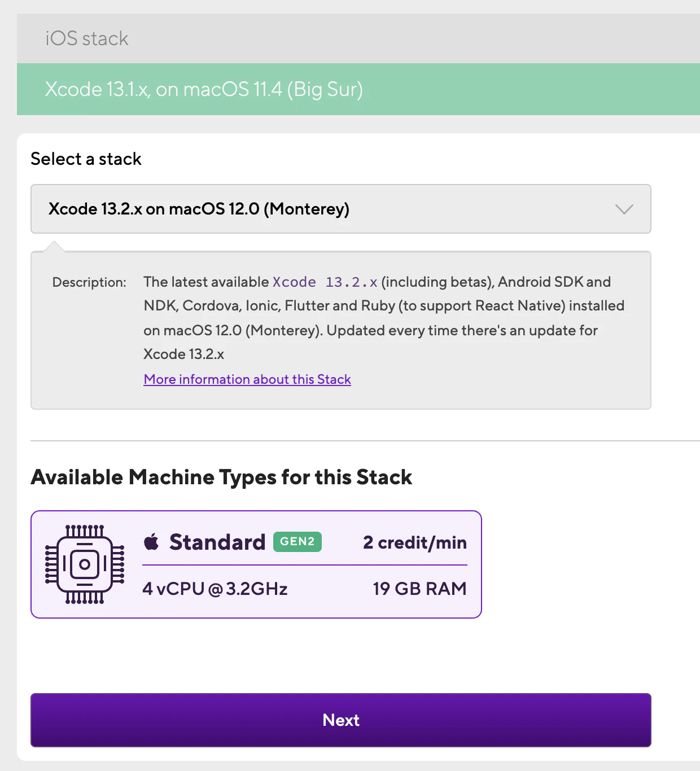700x771 pixels.
Task: Open the stack dropdown chevron arrow
Action: [x=624, y=209]
